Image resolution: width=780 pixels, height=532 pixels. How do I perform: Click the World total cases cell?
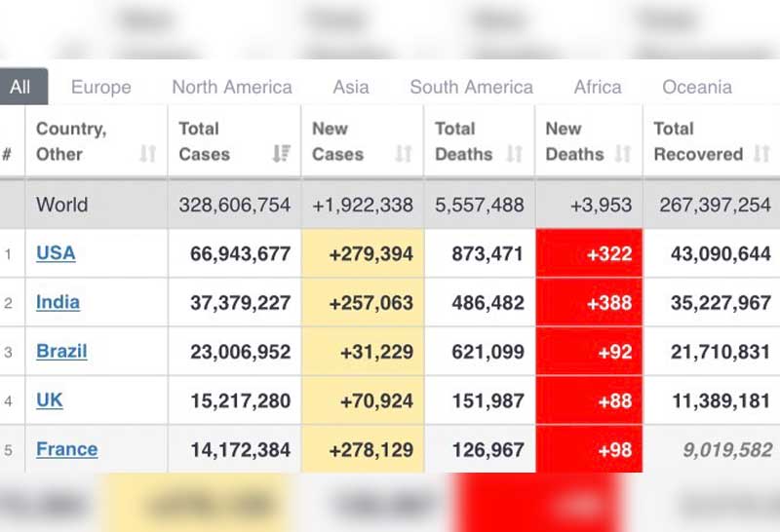point(234,206)
